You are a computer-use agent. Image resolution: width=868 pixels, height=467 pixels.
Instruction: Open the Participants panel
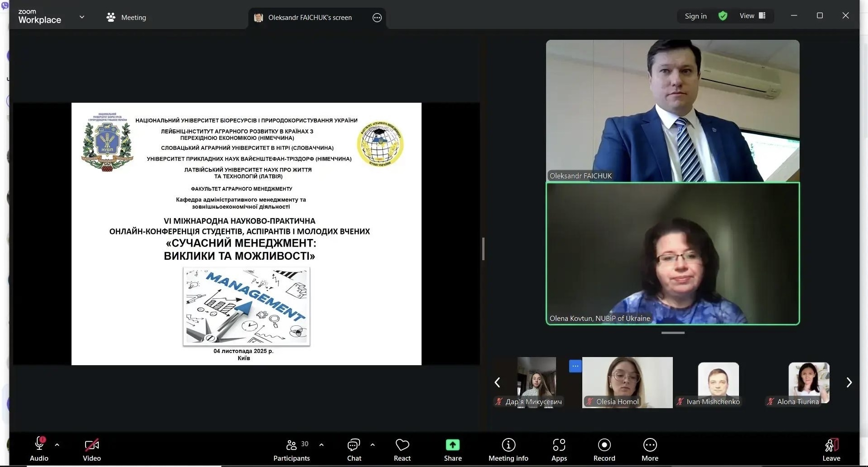(x=292, y=449)
